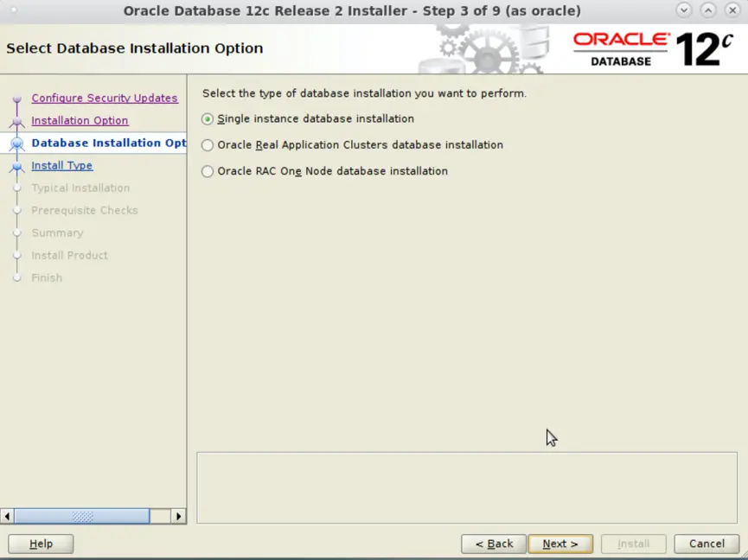Image resolution: width=748 pixels, height=560 pixels.
Task: Click the Select Database Installation Option heading
Action: (x=135, y=48)
